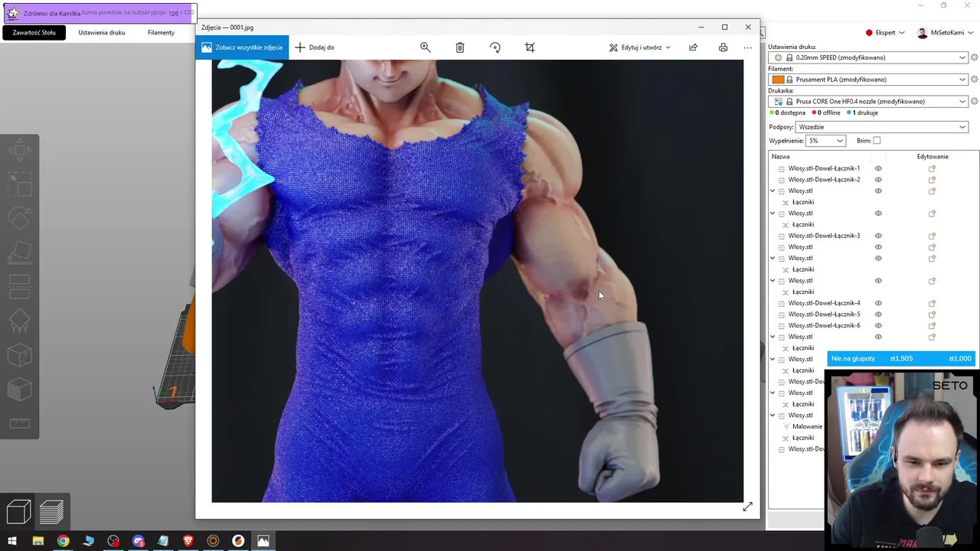The height and width of the screenshot is (551, 980).
Task: Click gear icon beside print settings preset
Action: (x=975, y=57)
